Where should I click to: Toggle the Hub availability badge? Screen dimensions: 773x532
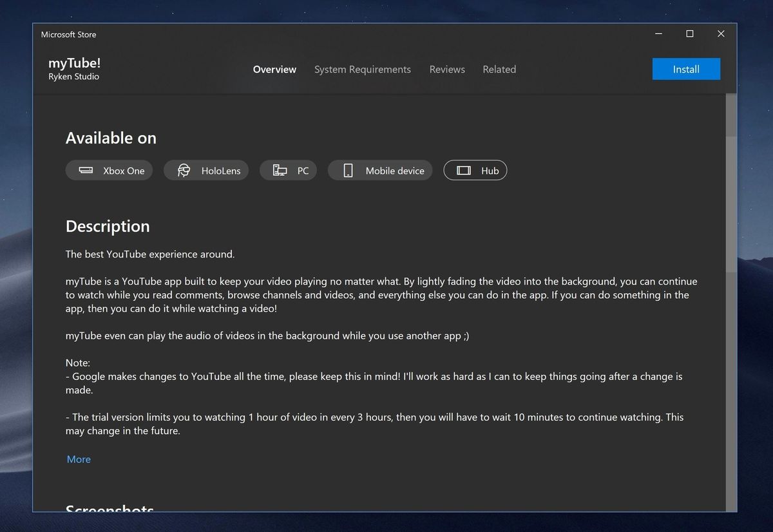(475, 170)
